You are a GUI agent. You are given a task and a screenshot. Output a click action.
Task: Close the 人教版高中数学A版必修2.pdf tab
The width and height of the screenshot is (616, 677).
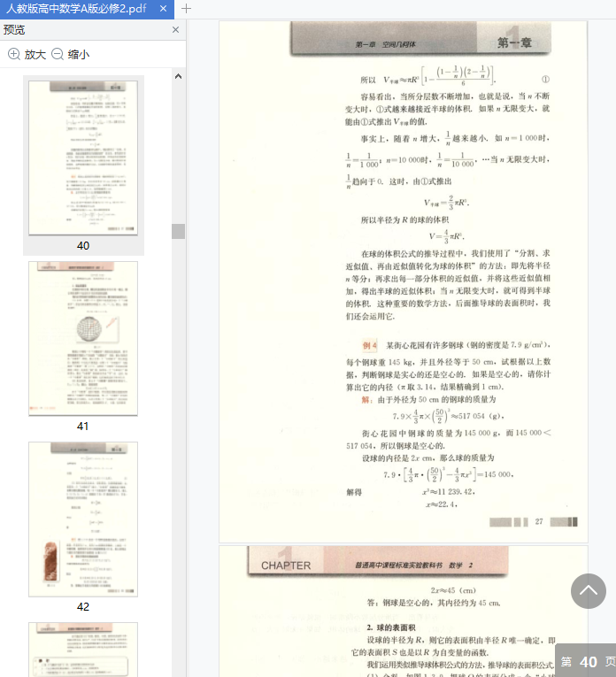(163, 9)
